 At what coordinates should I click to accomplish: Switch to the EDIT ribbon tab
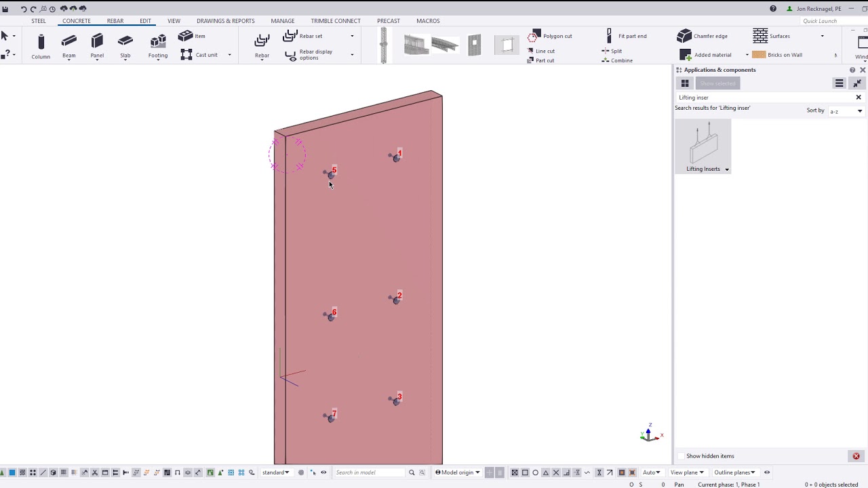(x=146, y=21)
